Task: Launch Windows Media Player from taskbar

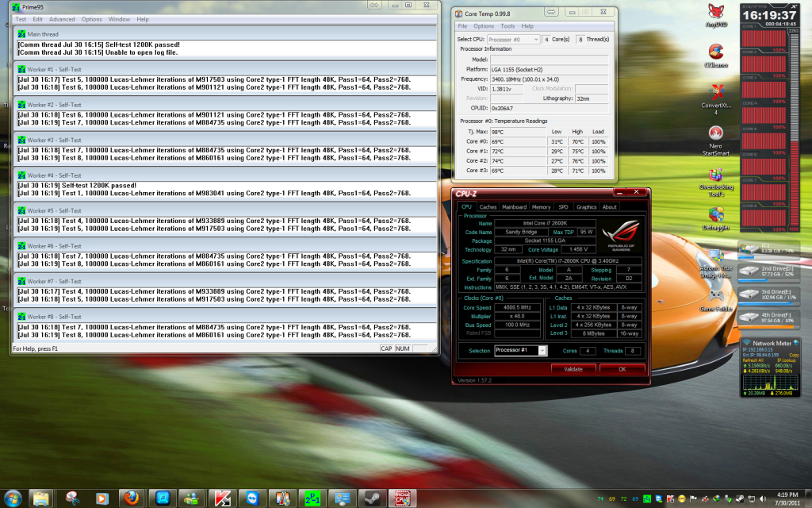Action: 101,498
